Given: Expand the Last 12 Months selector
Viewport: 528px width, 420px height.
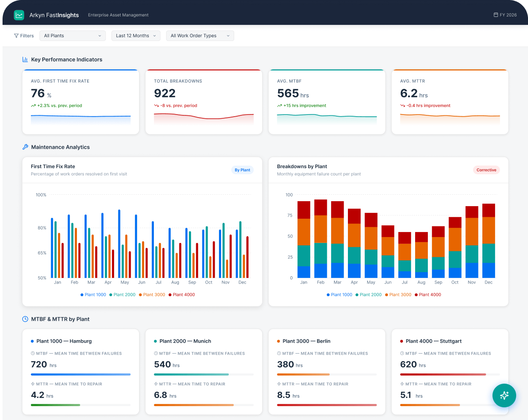Looking at the screenshot, I should tap(136, 35).
